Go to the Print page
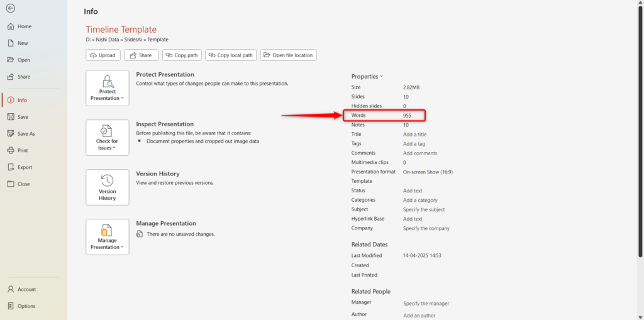The height and width of the screenshot is (320, 644). tap(23, 150)
